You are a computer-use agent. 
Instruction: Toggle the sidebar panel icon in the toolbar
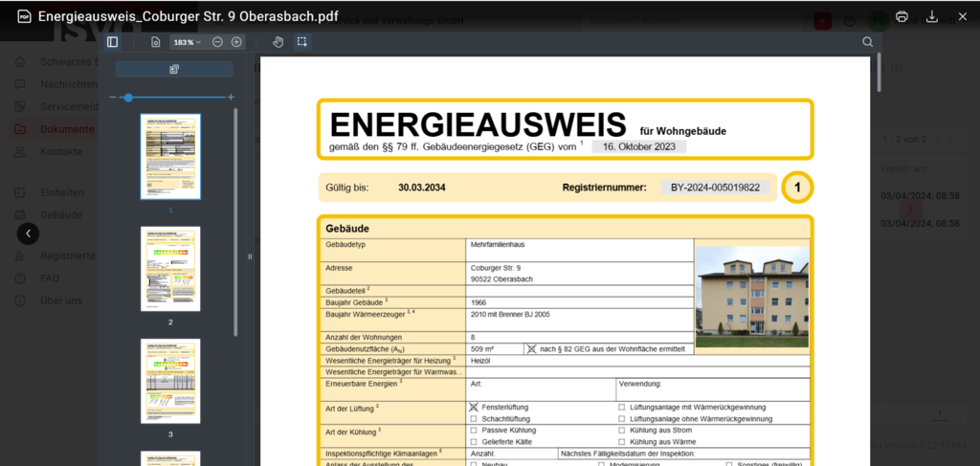click(x=112, y=42)
